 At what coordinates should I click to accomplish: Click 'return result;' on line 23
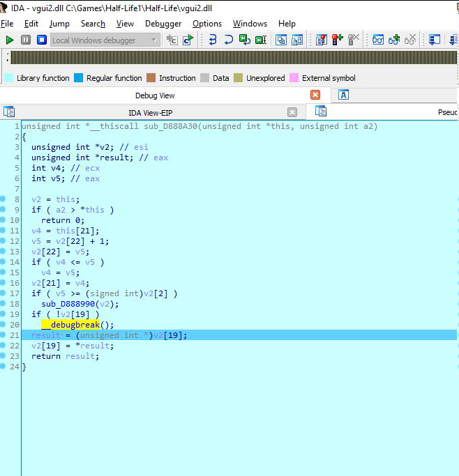[x=66, y=356]
